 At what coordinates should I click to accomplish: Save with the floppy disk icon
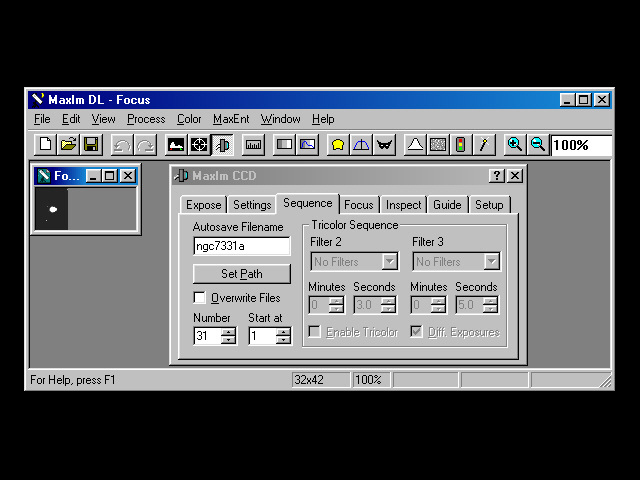(91, 145)
